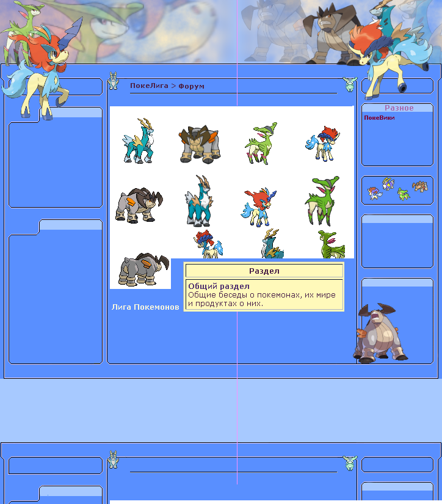Open the Общий раздел forum section

[x=219, y=286]
